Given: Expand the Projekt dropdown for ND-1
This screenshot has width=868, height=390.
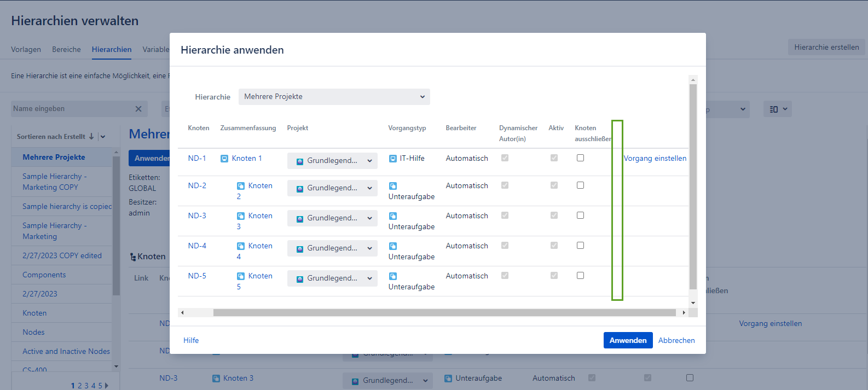Looking at the screenshot, I should point(332,161).
